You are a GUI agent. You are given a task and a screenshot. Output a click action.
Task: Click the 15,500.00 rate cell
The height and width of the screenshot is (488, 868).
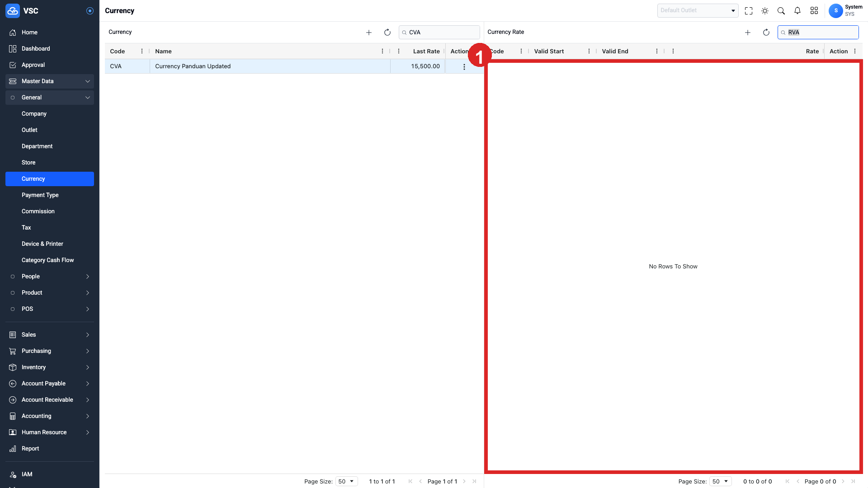click(418, 66)
